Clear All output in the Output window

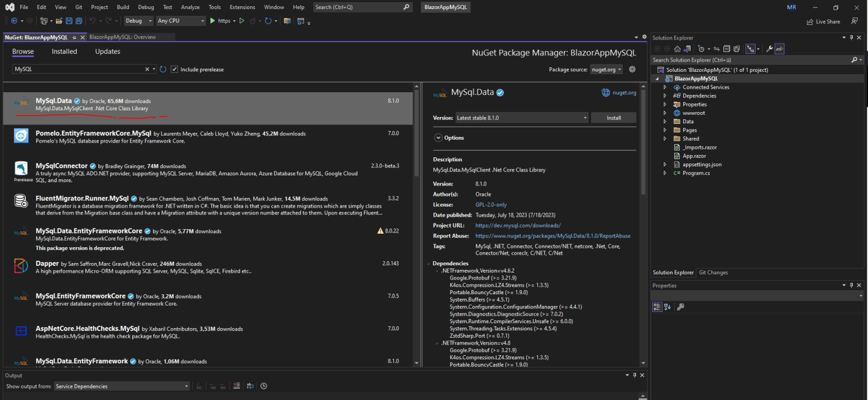click(x=237, y=386)
